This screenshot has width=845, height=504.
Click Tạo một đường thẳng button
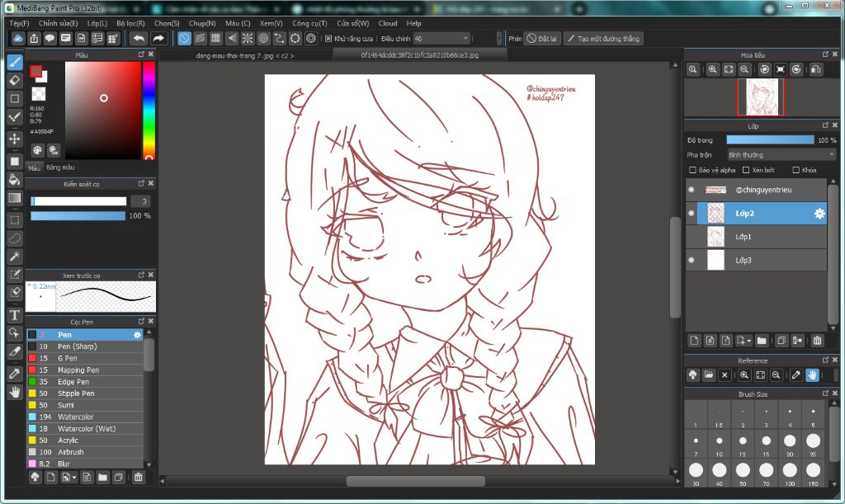click(x=603, y=39)
